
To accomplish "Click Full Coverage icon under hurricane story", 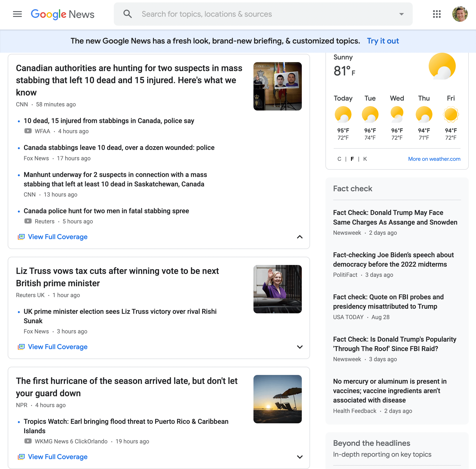I will pos(21,457).
